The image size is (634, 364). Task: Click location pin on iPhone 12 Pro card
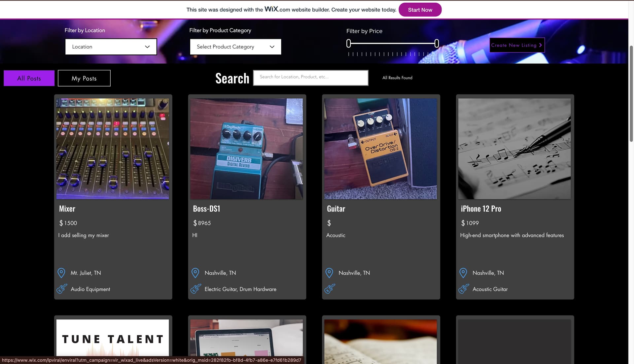point(463,273)
